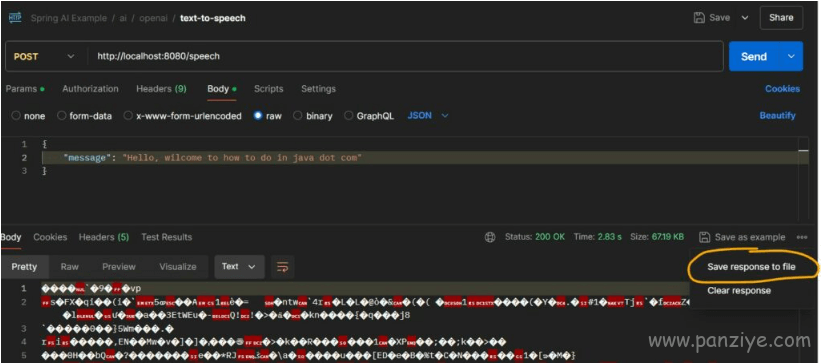Open the Text response format dropdown
The image size is (821, 363).
tap(239, 267)
